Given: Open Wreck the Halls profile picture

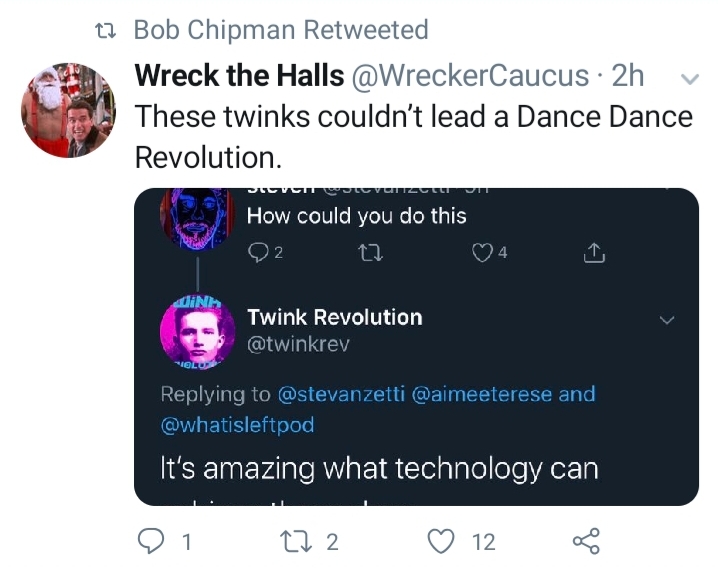Looking at the screenshot, I should [69, 110].
